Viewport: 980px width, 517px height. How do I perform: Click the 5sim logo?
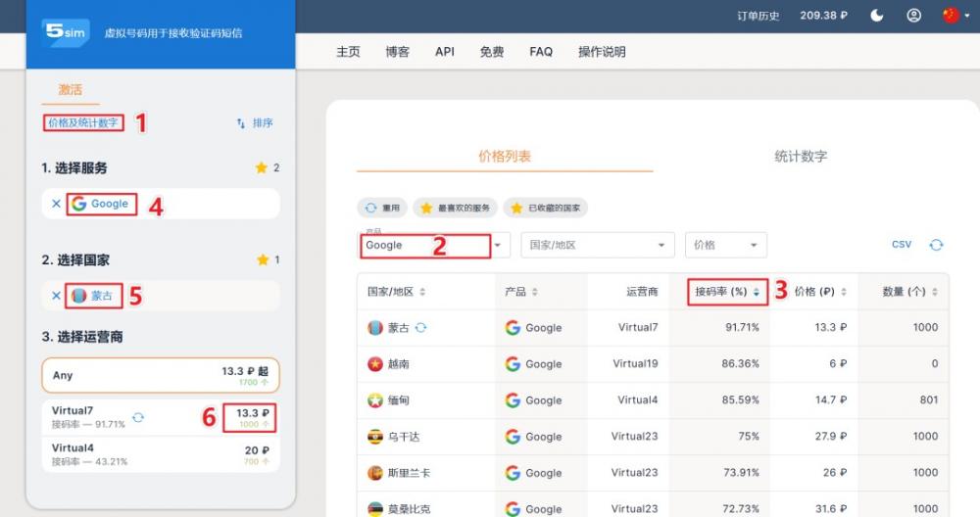pyautogui.click(x=67, y=32)
